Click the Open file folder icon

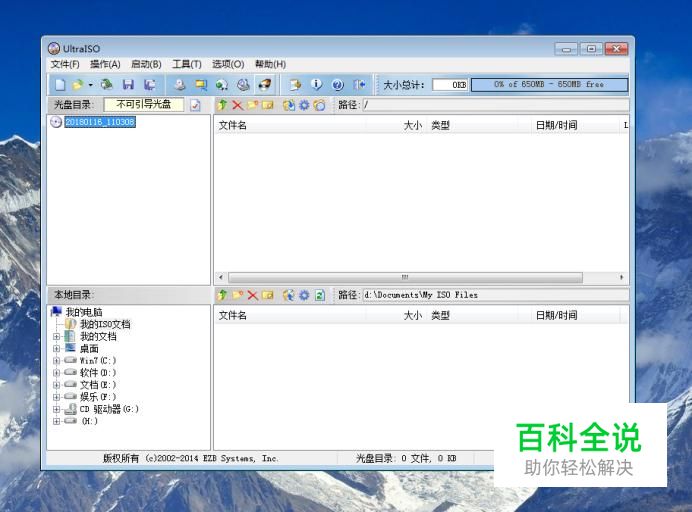point(78,84)
